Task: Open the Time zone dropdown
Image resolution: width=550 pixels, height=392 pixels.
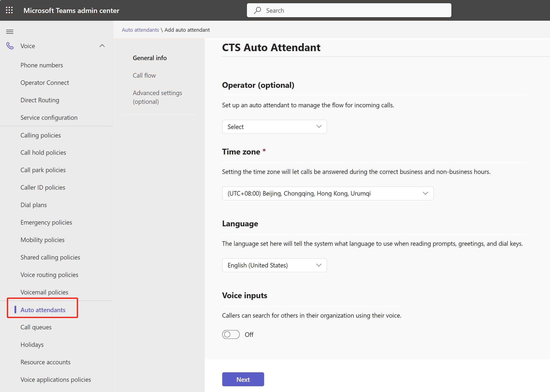Action: pyautogui.click(x=328, y=193)
